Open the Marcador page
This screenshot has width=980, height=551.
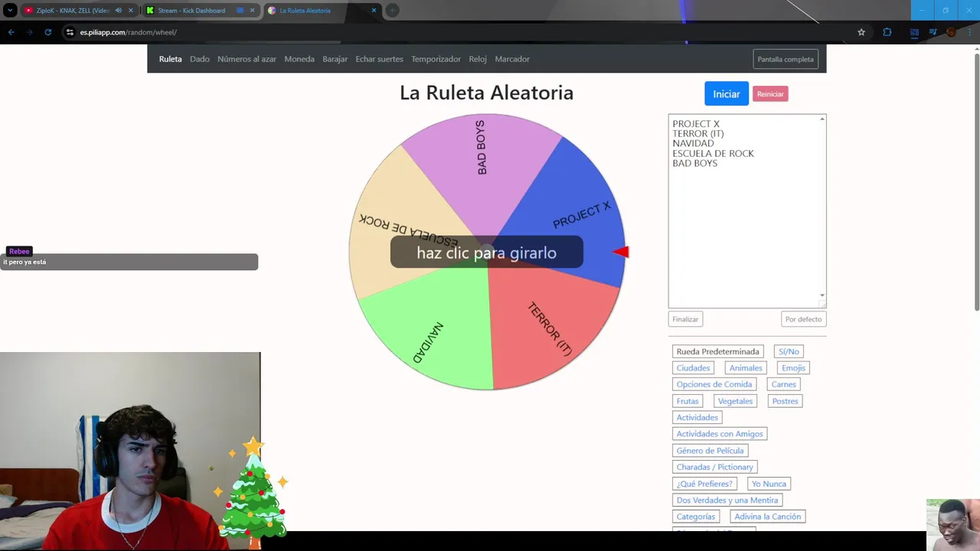point(512,59)
